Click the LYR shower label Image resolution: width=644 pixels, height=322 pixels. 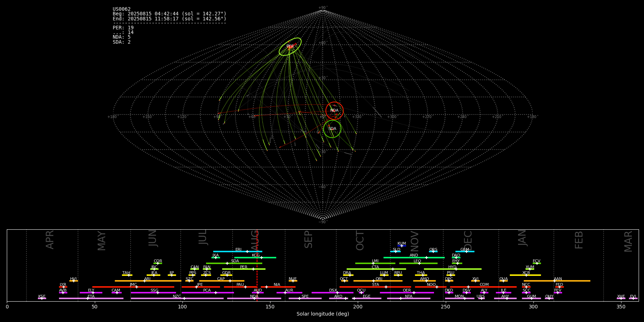[x=63, y=285]
